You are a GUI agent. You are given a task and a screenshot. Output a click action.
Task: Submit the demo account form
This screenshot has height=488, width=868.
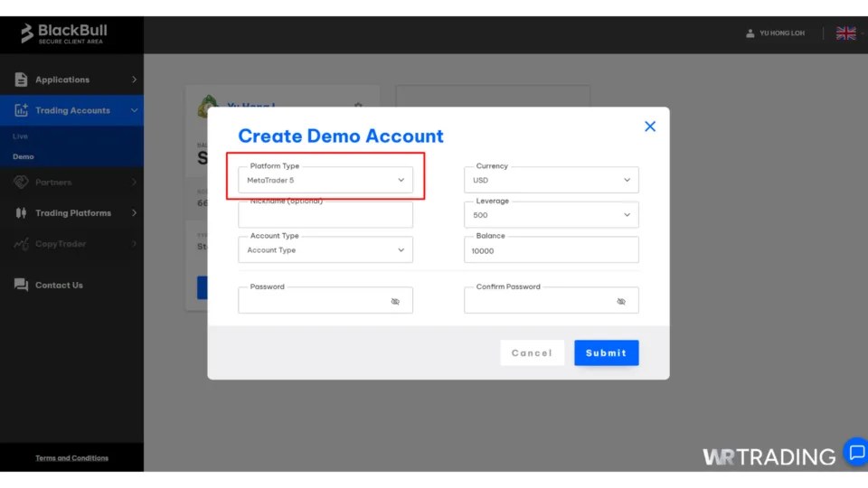click(x=606, y=352)
